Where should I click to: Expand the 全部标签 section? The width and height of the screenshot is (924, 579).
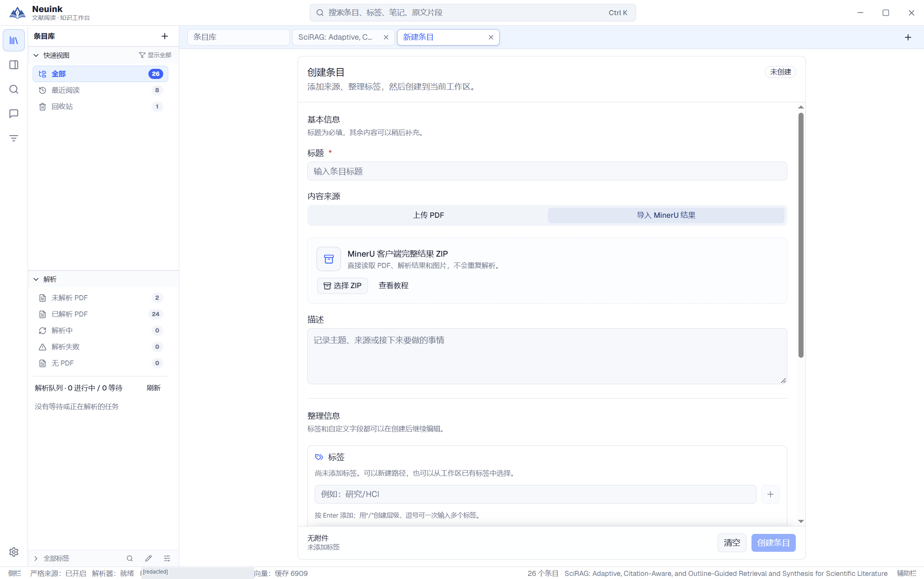(x=36, y=558)
